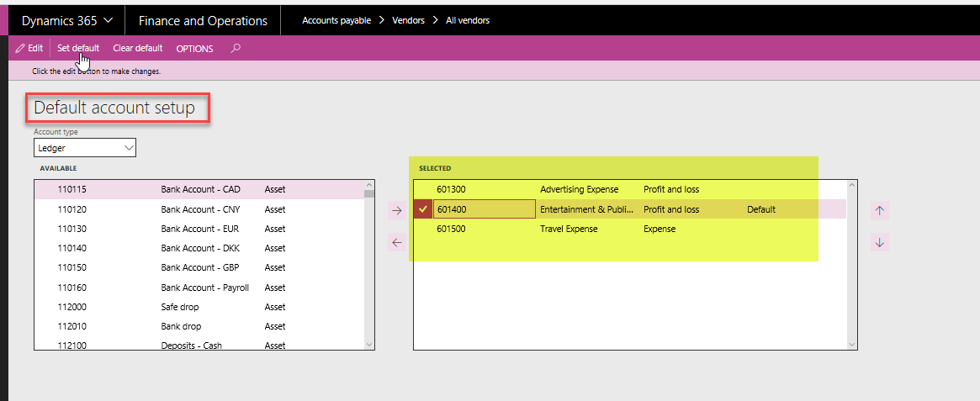Screen dimensions: 980x401
Task: Select account 601400 input field
Action: click(484, 209)
